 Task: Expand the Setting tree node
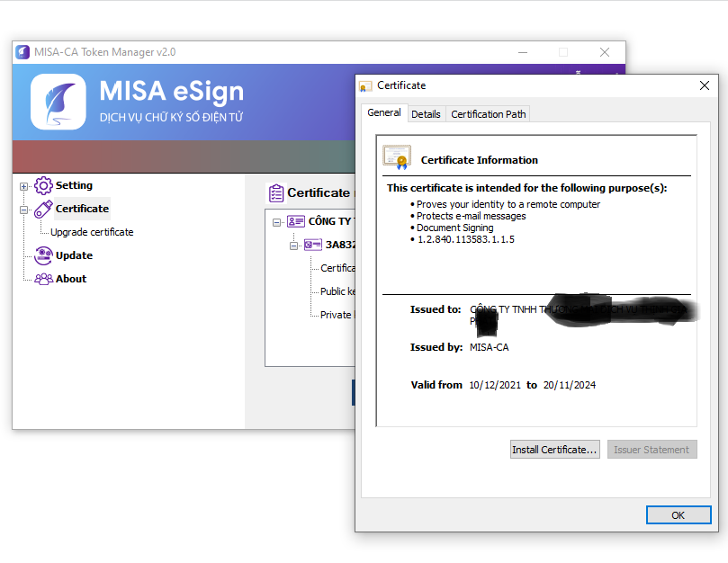tap(23, 186)
